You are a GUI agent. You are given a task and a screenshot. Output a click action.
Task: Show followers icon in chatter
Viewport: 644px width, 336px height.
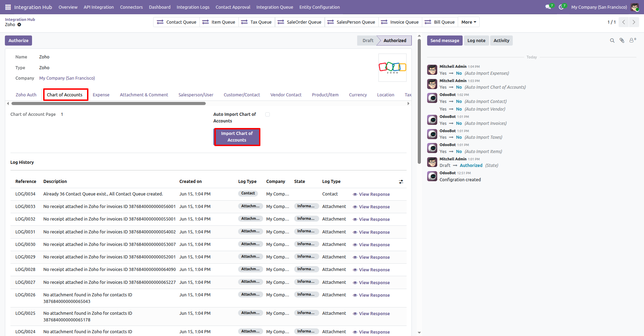pos(633,40)
